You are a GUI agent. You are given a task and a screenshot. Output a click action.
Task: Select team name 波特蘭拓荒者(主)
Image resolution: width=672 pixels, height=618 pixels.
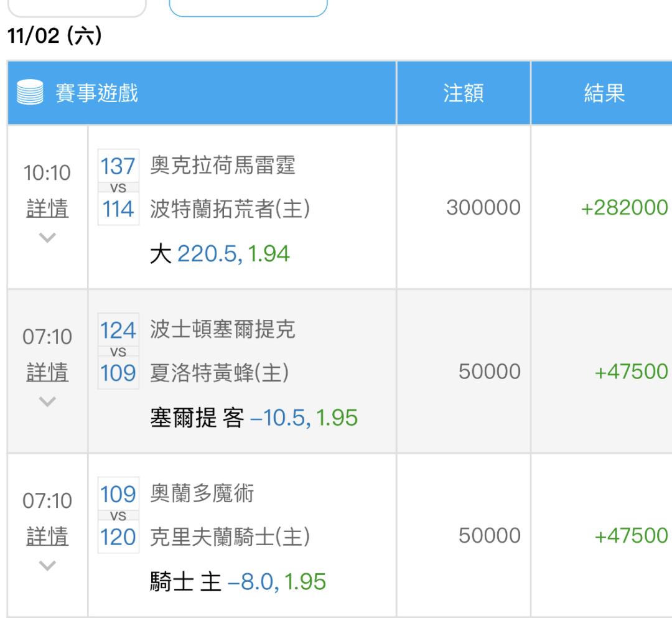coord(230,209)
